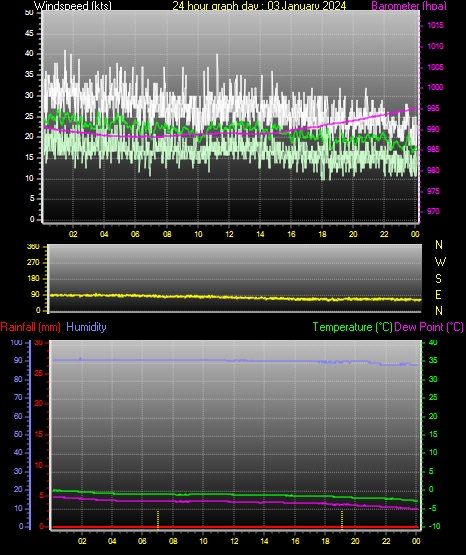Click the 270 value on wind direction axis
This screenshot has width=466, height=555.
[33, 263]
